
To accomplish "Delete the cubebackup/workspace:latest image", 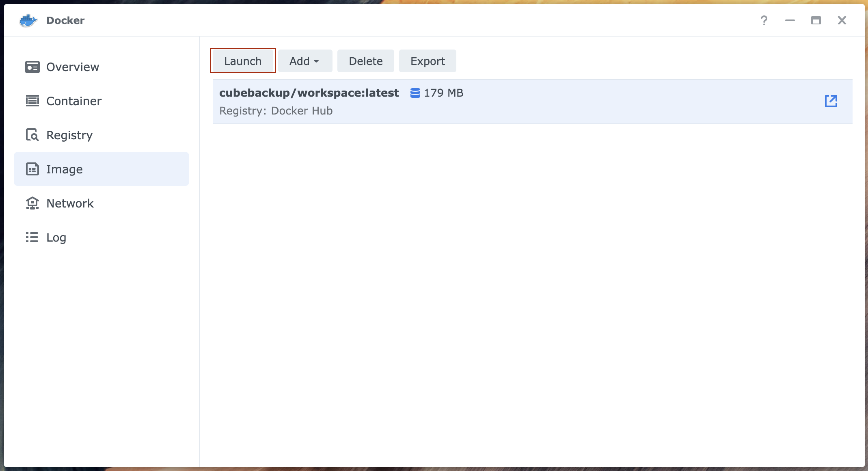I will click(365, 60).
